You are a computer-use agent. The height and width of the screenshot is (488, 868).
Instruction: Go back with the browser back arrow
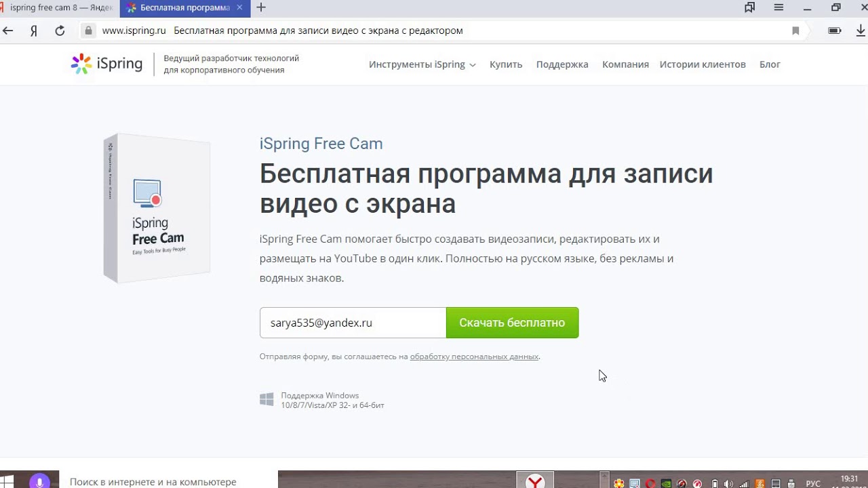tap(8, 30)
